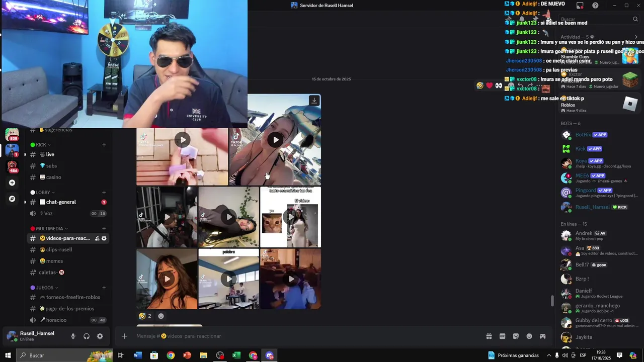Create a channel in the MULTIMEDIA category
Screen dimensions: 644x362
104,229
